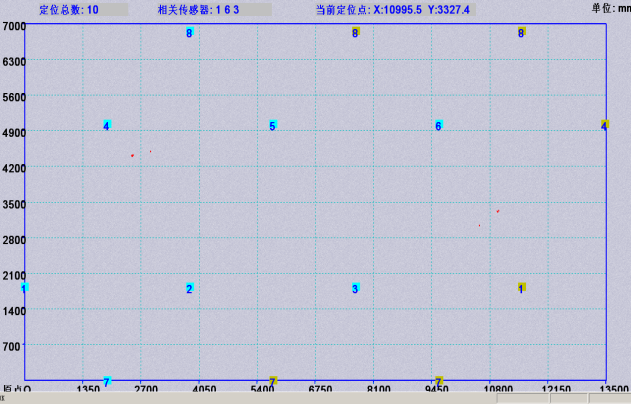Click the cyan sensor 5 marker
The height and width of the screenshot is (404, 631).
tap(272, 126)
